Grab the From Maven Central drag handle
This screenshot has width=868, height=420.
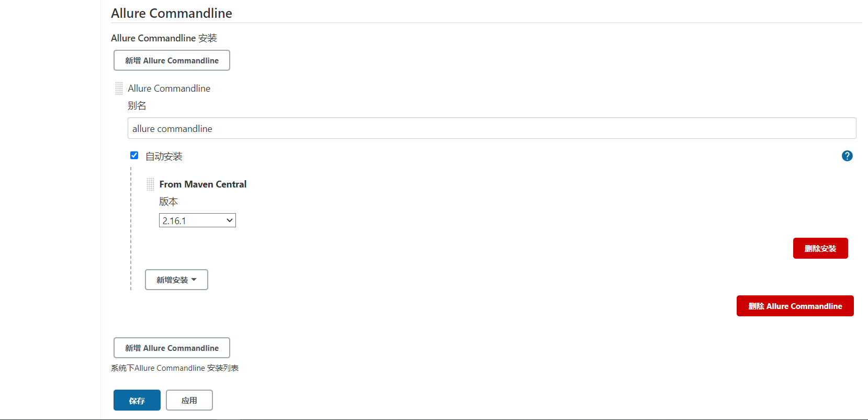tap(150, 184)
